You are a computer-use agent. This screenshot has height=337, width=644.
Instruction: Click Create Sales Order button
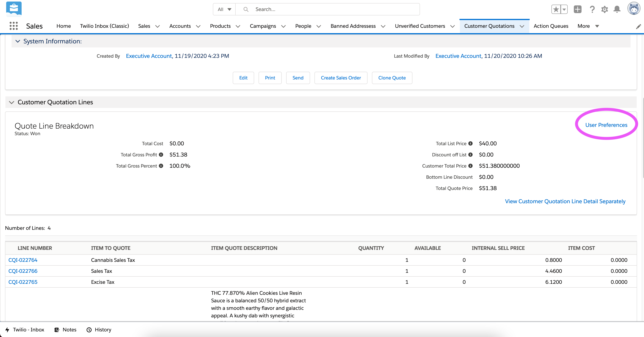(341, 78)
